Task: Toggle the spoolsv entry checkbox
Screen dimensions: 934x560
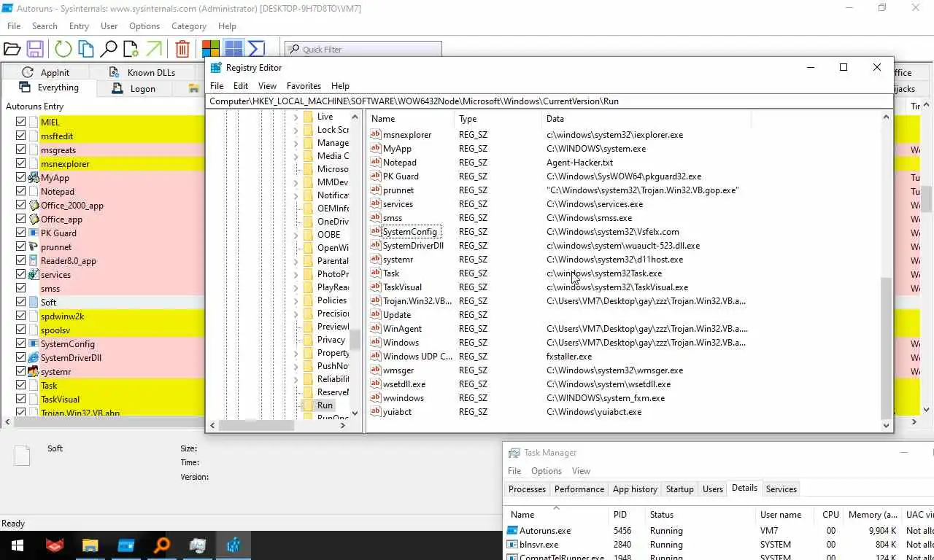Action: 20,330
